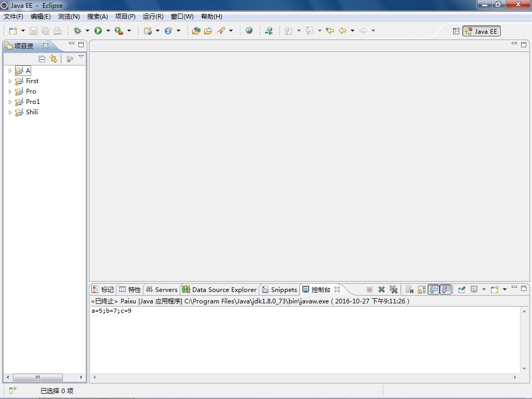
Task: Open the 项目(P) menu
Action: (x=125, y=16)
